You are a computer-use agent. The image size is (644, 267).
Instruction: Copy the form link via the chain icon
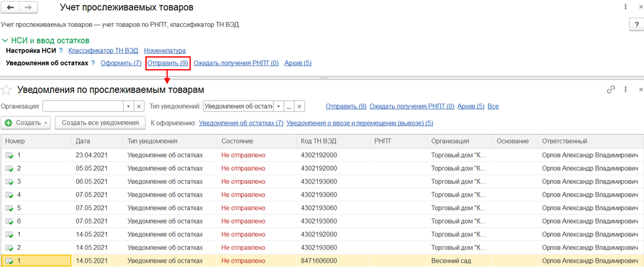pyautogui.click(x=611, y=89)
